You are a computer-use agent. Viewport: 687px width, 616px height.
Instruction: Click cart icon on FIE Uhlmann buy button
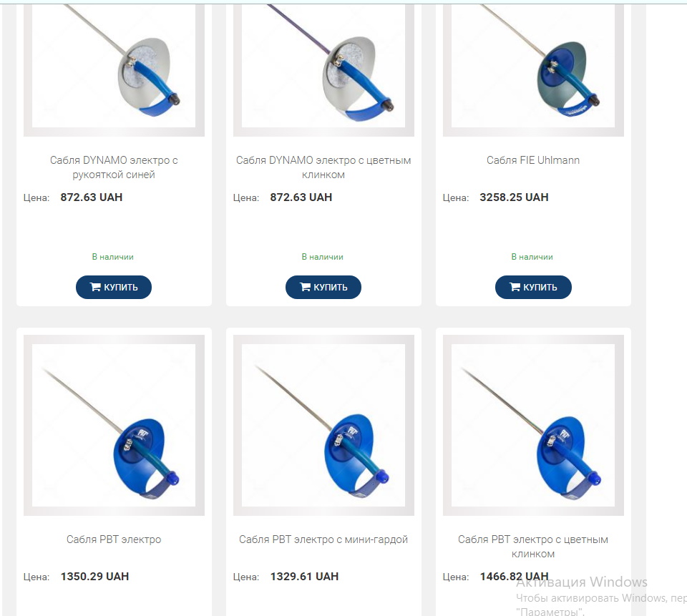coord(515,287)
